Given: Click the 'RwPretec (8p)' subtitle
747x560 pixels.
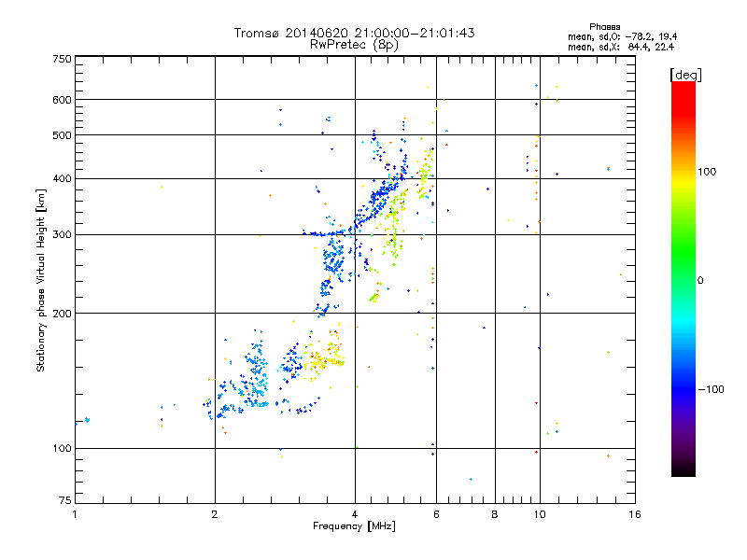Looking at the screenshot, I should pos(354,45).
